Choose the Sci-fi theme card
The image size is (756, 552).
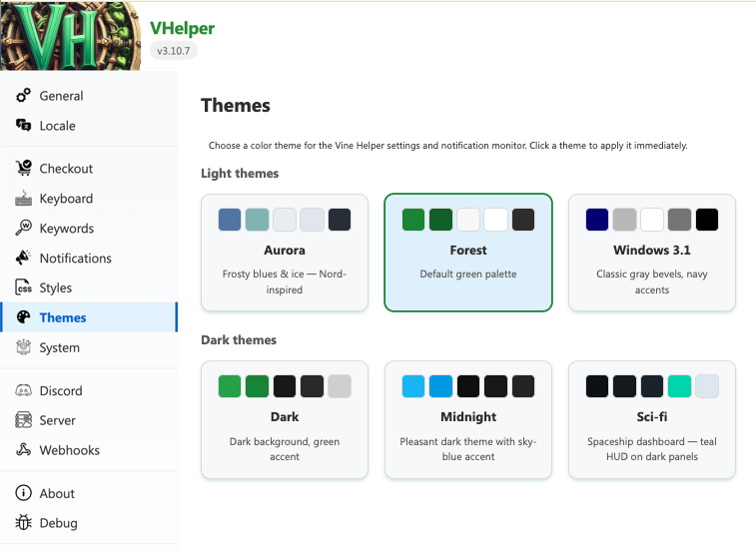point(651,419)
